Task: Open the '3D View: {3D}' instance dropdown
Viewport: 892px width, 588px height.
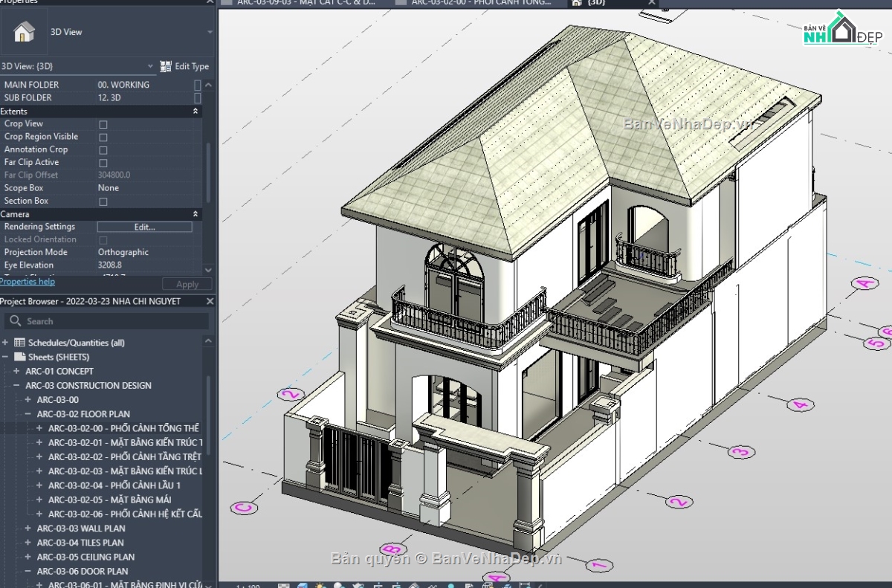Action: [x=151, y=66]
